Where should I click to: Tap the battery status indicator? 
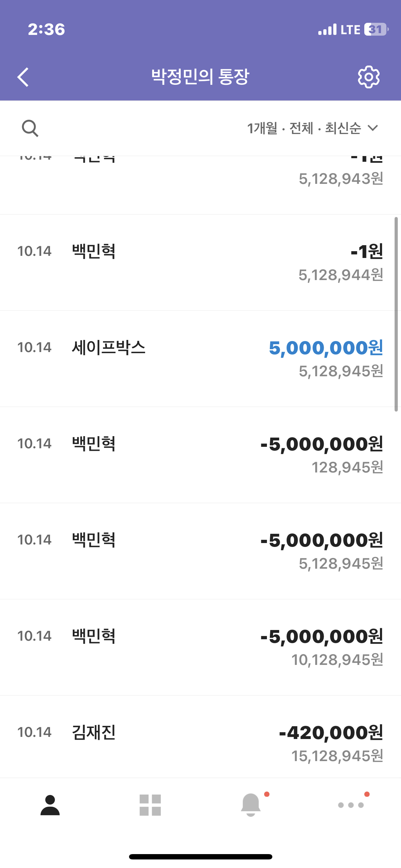pos(376,30)
